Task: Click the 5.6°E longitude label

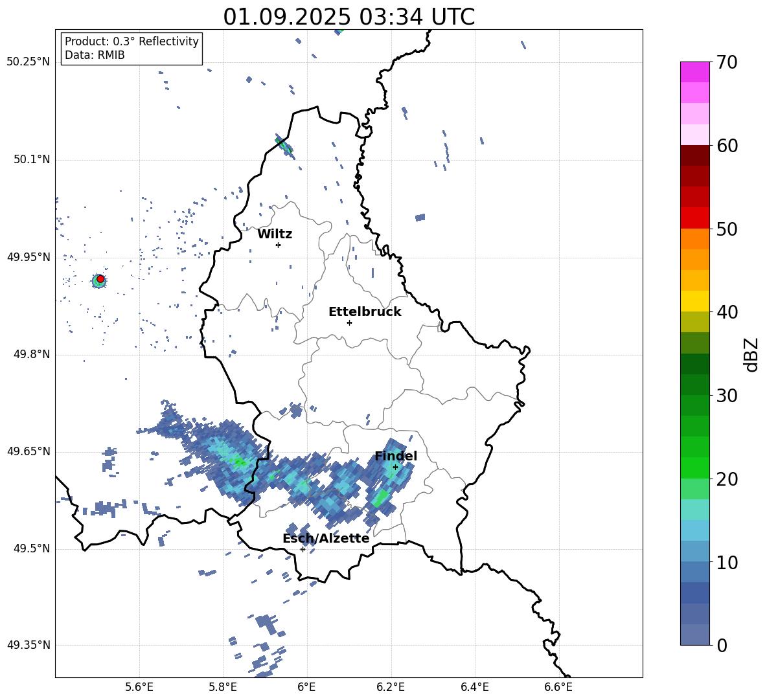Action: 139,687
